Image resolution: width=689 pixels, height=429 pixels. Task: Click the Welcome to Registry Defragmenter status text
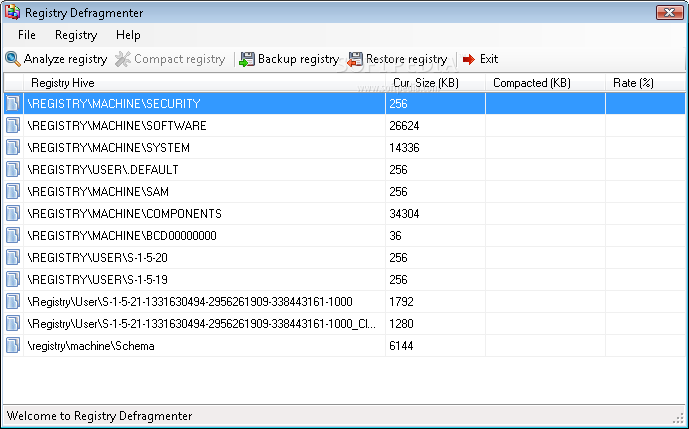pos(100,415)
